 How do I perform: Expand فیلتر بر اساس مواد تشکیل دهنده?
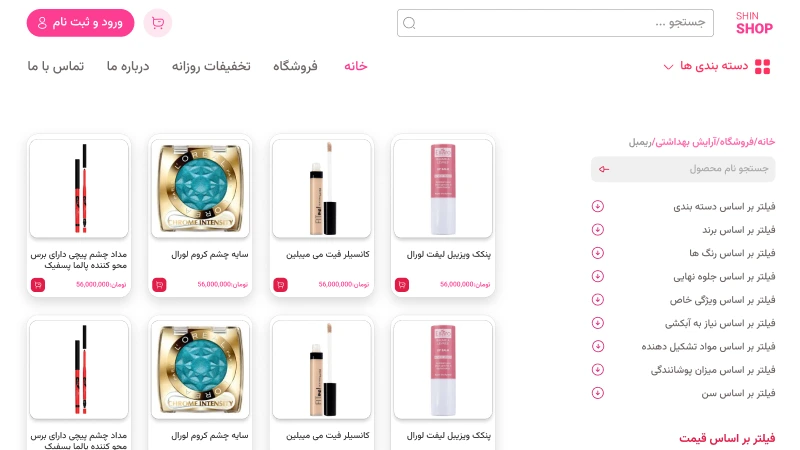point(597,346)
